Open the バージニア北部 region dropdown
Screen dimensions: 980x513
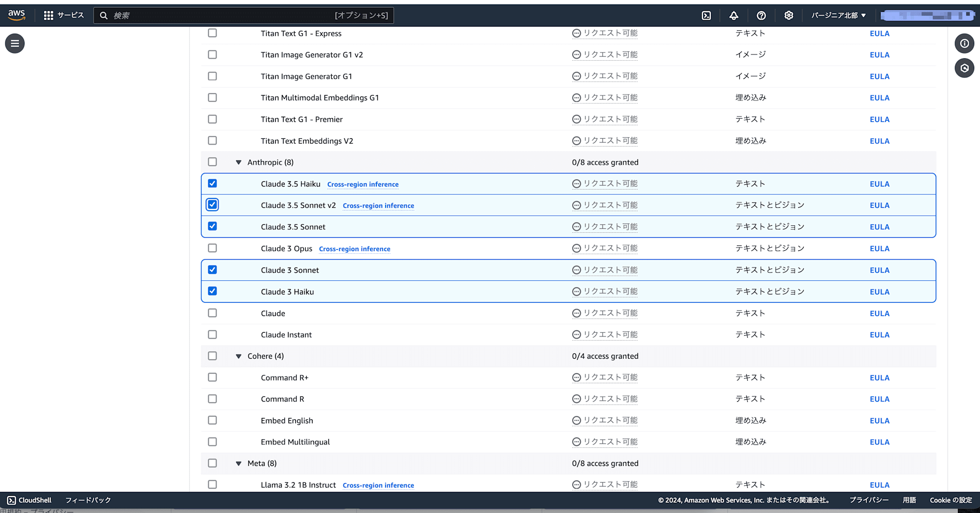(838, 16)
